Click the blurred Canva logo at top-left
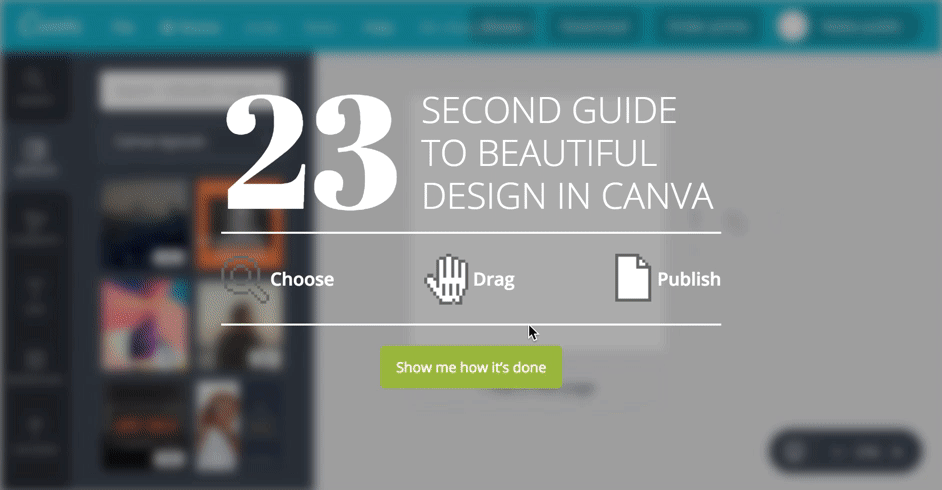Screen dimensions: 942x490 [50, 25]
